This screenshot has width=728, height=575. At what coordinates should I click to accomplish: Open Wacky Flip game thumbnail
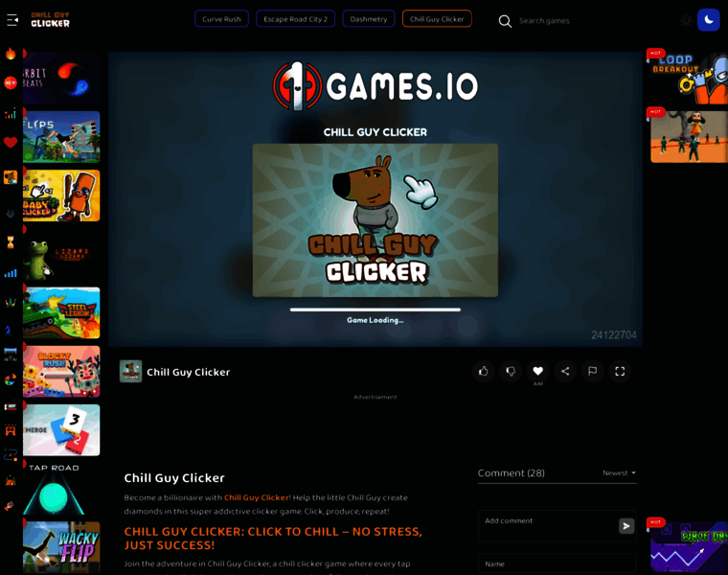(x=61, y=547)
